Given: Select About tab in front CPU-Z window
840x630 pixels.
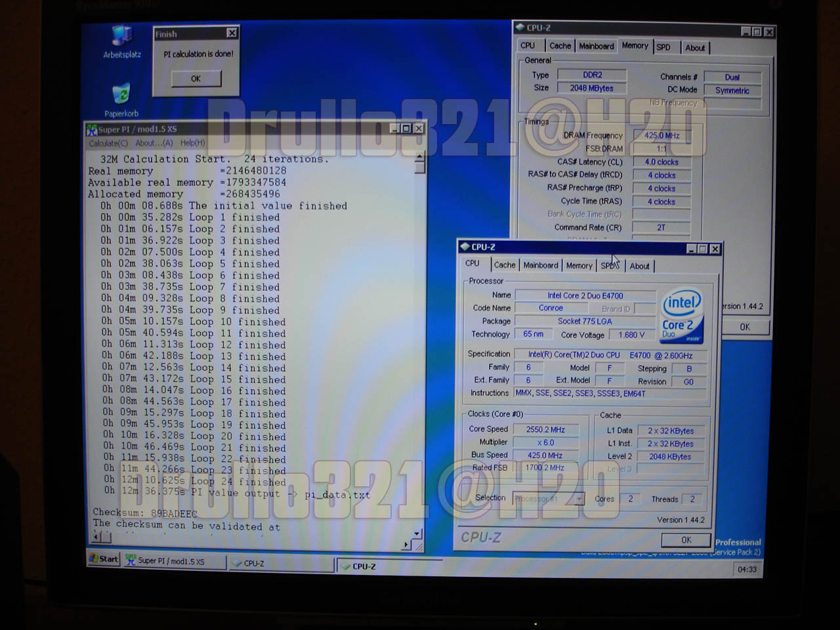Looking at the screenshot, I should pyautogui.click(x=639, y=266).
